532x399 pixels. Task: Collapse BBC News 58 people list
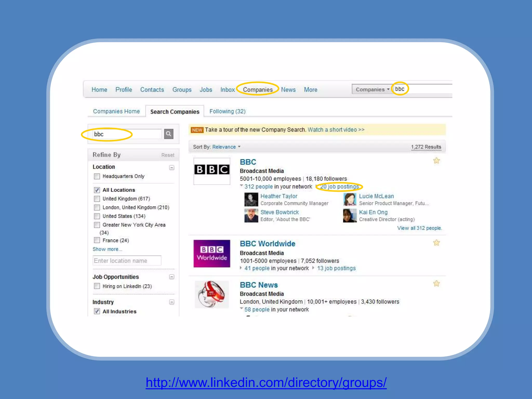(x=241, y=309)
